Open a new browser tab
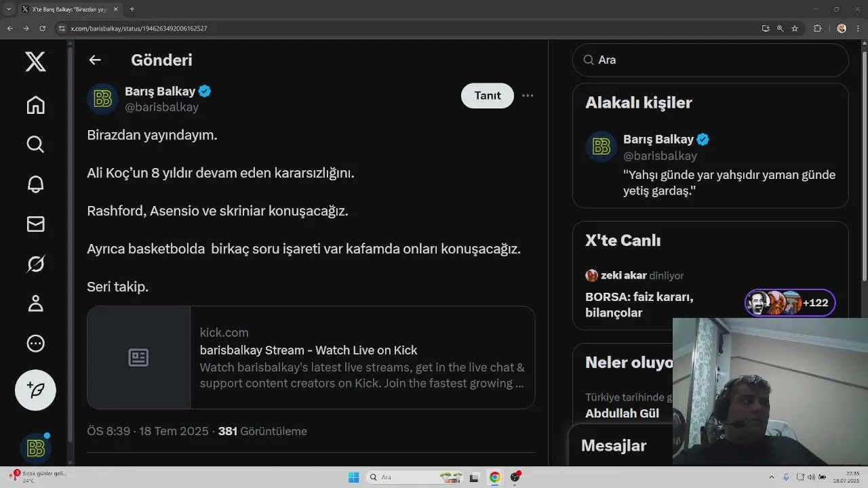The width and height of the screenshot is (868, 488). 132,9
